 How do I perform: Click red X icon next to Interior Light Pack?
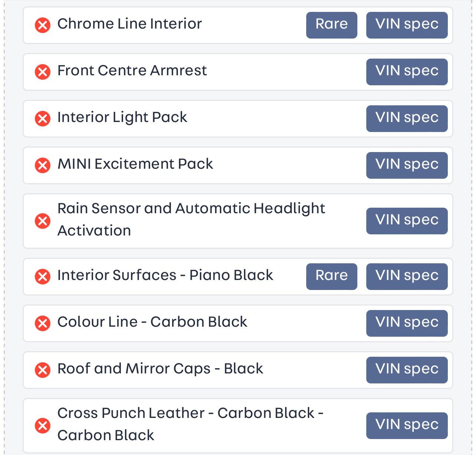pyautogui.click(x=43, y=119)
